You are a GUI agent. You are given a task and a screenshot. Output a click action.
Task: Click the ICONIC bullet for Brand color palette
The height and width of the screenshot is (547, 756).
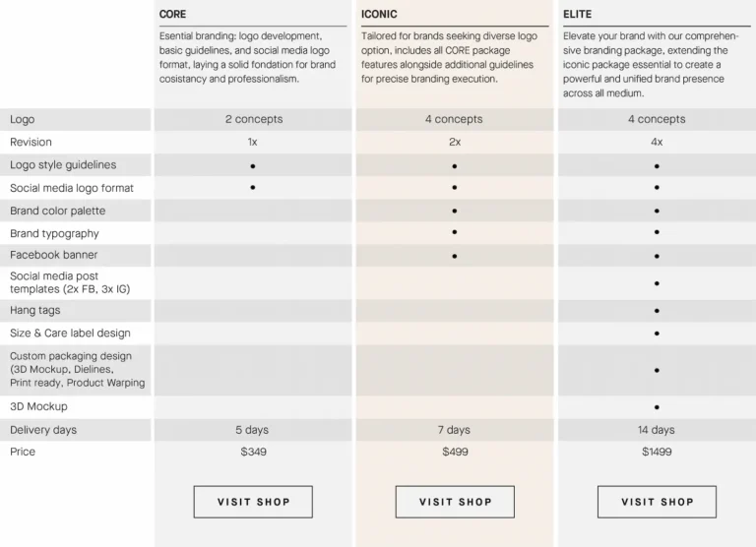click(x=455, y=211)
